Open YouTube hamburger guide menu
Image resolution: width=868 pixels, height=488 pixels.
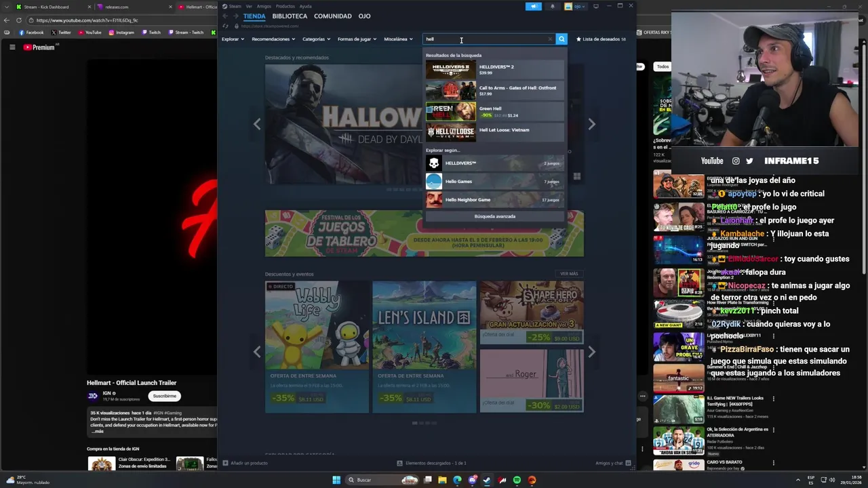click(12, 47)
